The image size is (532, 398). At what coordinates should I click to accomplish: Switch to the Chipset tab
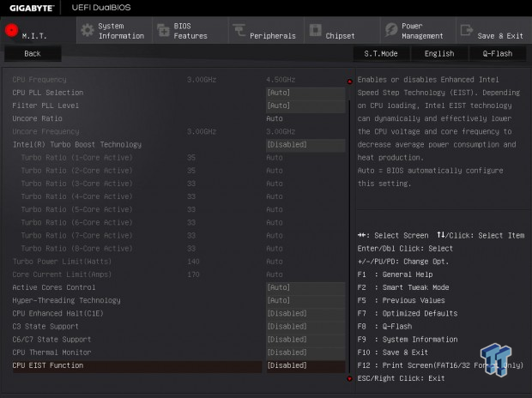(342, 31)
